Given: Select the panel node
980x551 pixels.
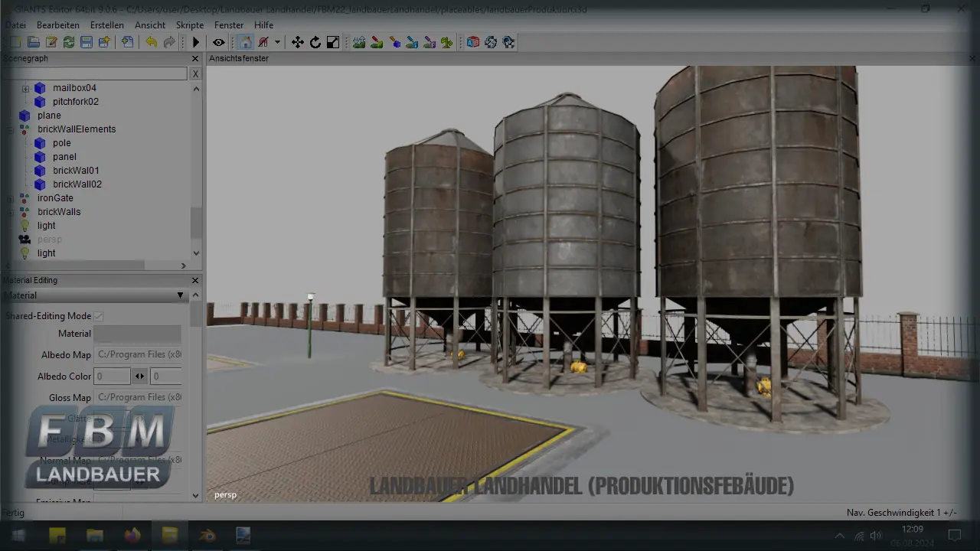Looking at the screenshot, I should tap(65, 157).
